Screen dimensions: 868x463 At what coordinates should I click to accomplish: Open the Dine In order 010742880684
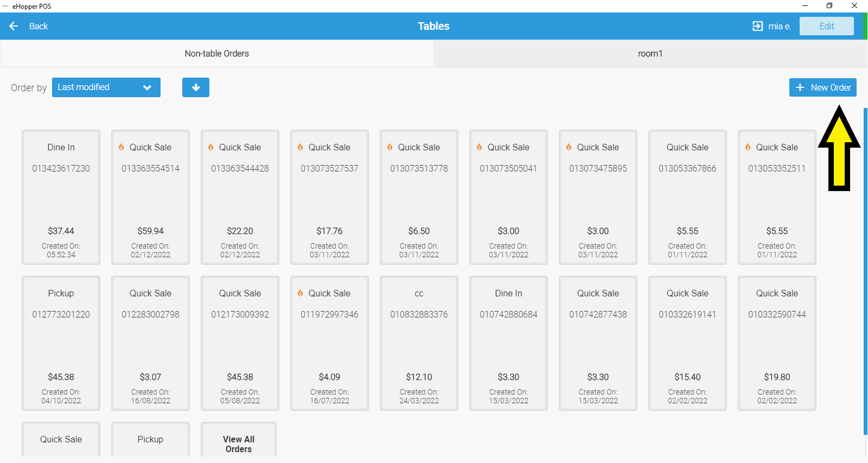[x=509, y=343]
